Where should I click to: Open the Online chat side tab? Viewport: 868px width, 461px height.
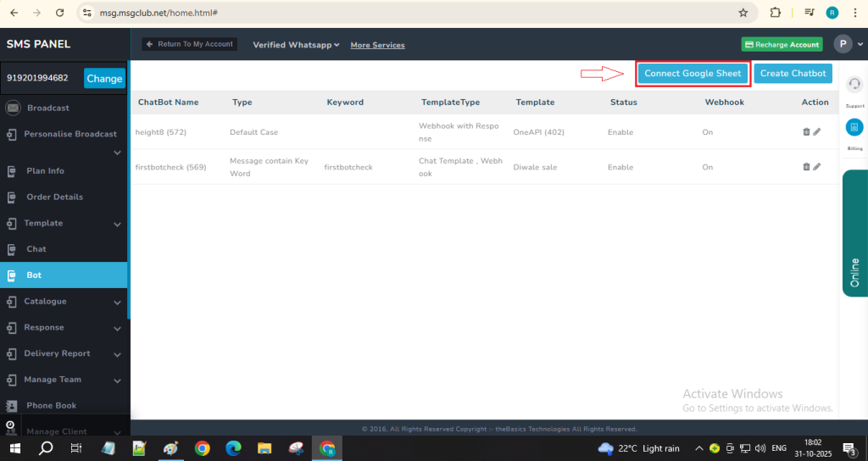(x=854, y=233)
